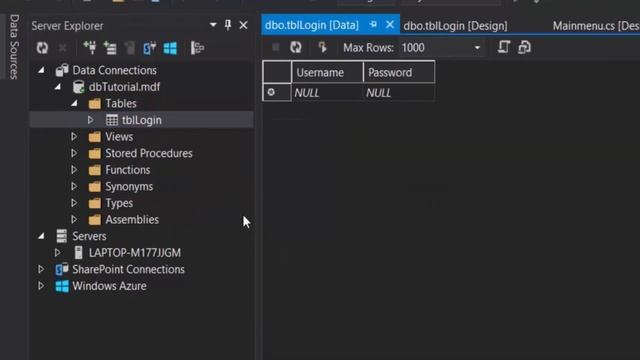640x360 pixels.
Task: Open the Data Sources side tab
Action: pyautogui.click(x=14, y=47)
